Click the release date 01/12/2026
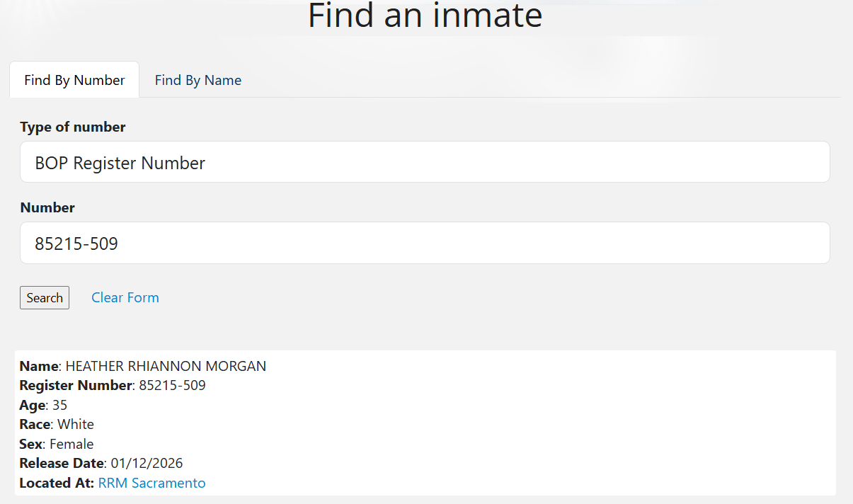This screenshot has width=853, height=504. click(x=147, y=464)
